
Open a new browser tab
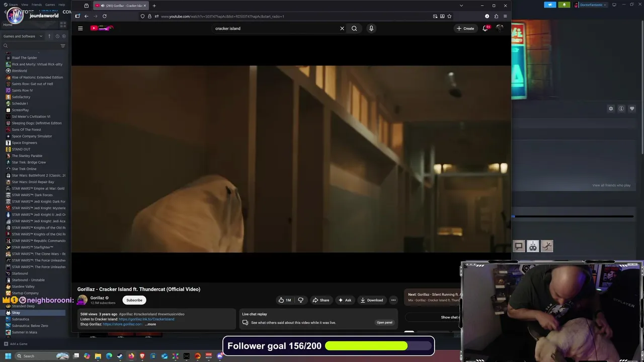(x=154, y=6)
